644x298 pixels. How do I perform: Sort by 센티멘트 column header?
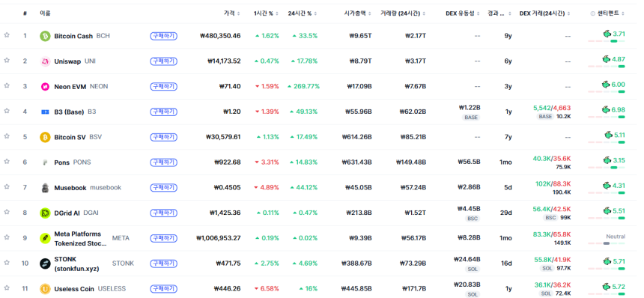(x=611, y=13)
